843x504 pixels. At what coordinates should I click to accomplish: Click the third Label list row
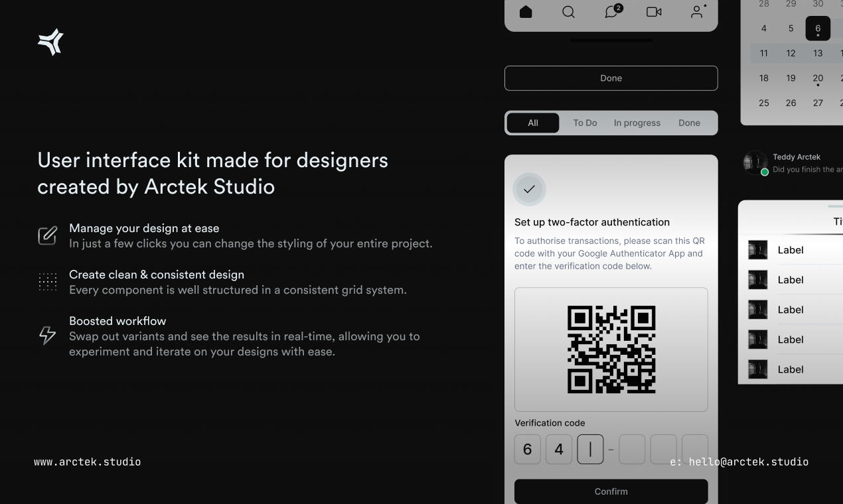click(x=791, y=310)
